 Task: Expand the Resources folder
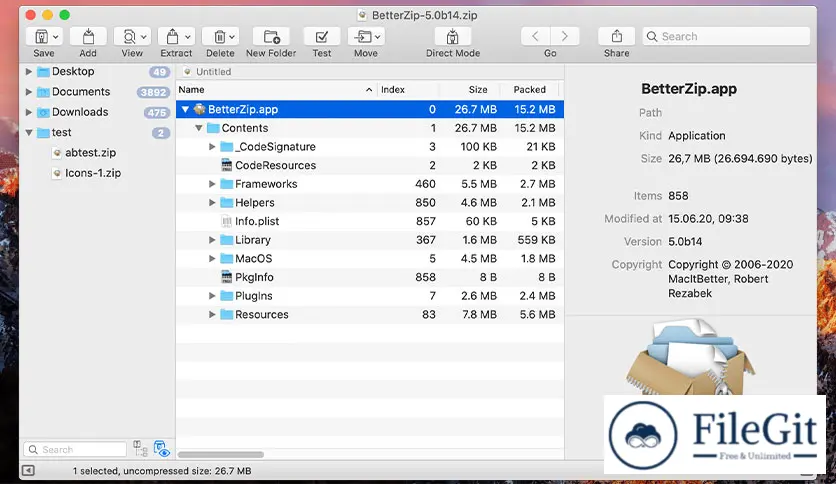(212, 314)
